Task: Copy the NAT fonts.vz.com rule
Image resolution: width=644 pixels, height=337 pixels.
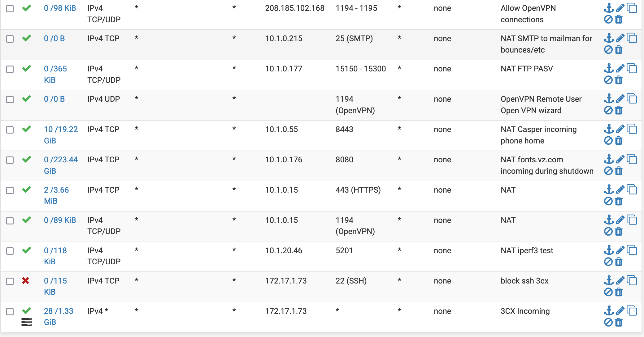Action: [632, 159]
